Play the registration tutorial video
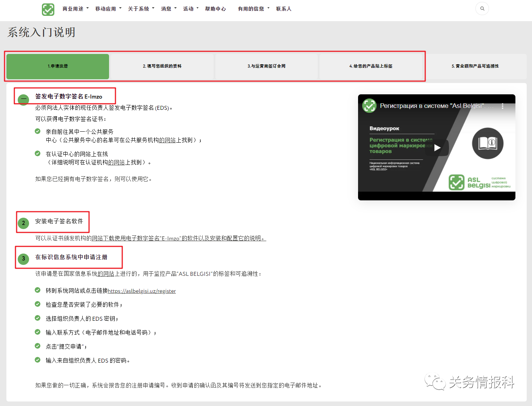 [x=437, y=148]
